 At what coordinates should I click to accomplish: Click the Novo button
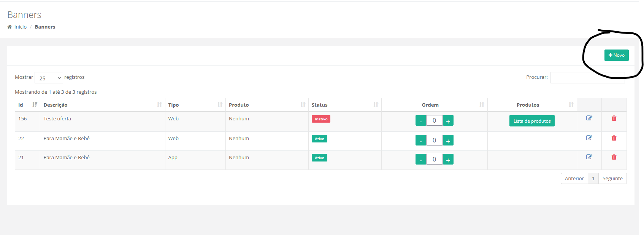click(616, 55)
